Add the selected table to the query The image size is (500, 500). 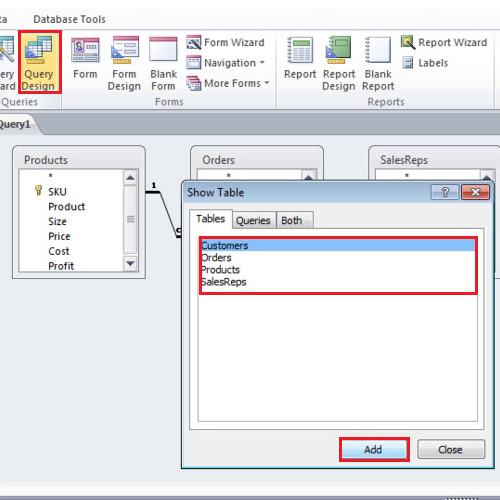(374, 449)
